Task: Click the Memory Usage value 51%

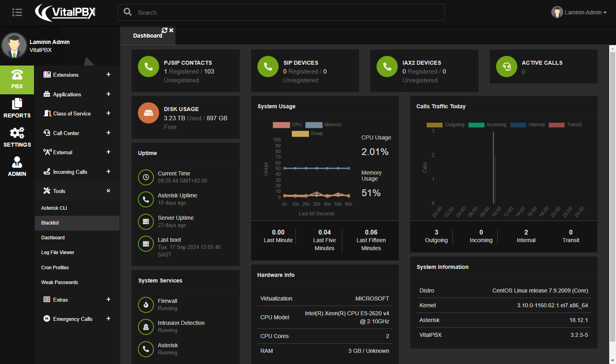Action: tap(371, 193)
